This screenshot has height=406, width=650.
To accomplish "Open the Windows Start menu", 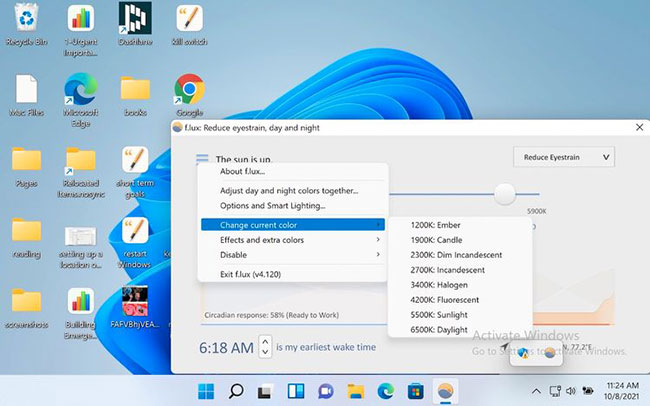I will tap(206, 391).
